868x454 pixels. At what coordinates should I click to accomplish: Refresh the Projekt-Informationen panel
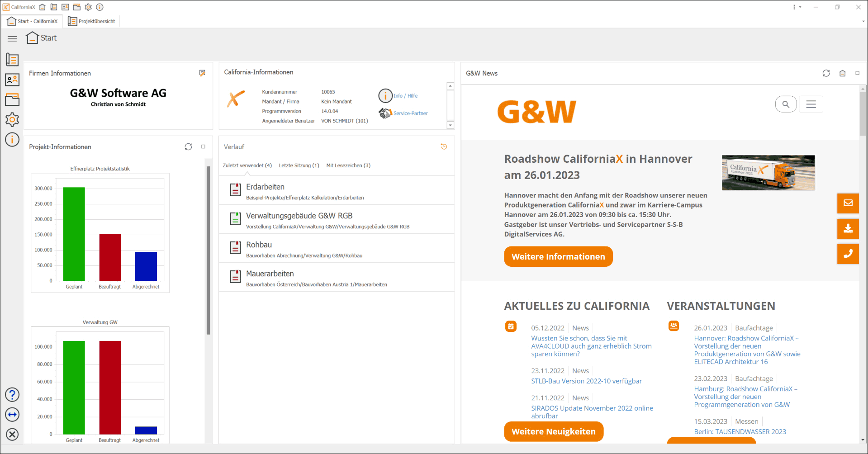point(188,147)
